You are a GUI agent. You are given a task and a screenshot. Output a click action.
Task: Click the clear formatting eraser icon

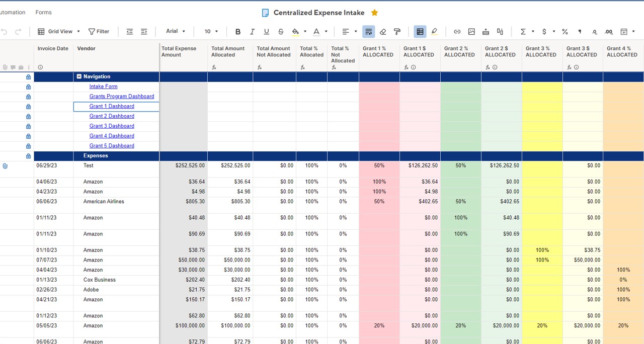(x=383, y=32)
